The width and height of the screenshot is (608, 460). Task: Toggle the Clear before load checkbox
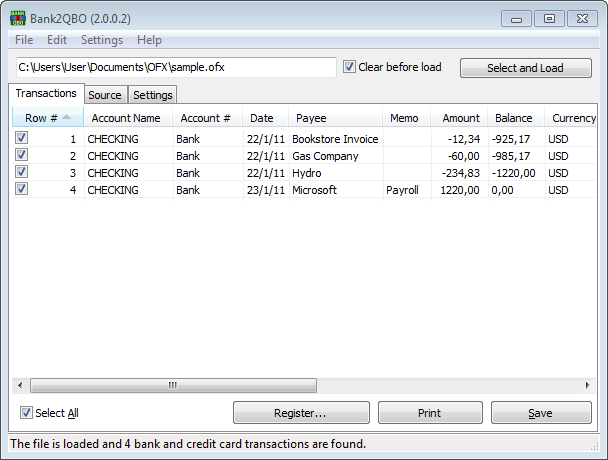(349, 67)
